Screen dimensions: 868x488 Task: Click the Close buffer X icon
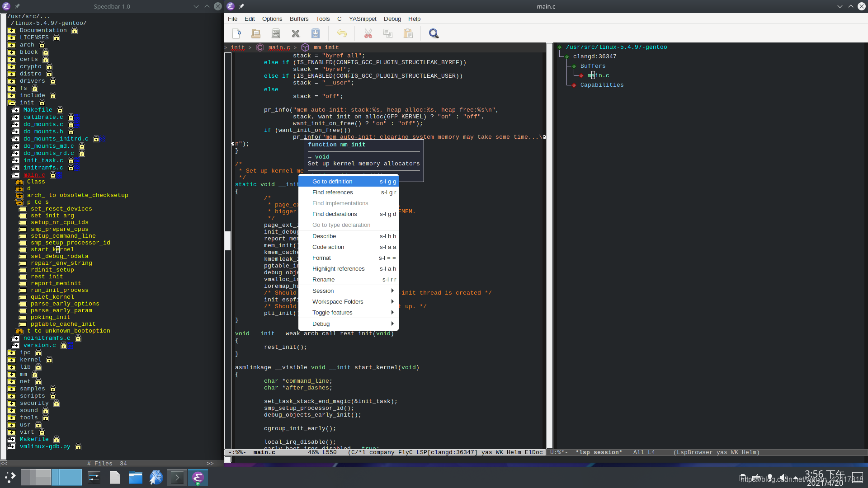(296, 33)
